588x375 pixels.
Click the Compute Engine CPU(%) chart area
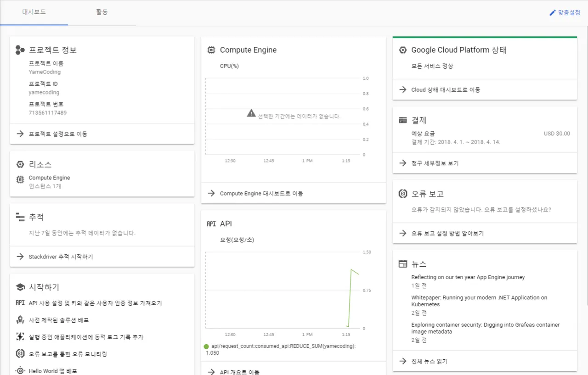283,117
